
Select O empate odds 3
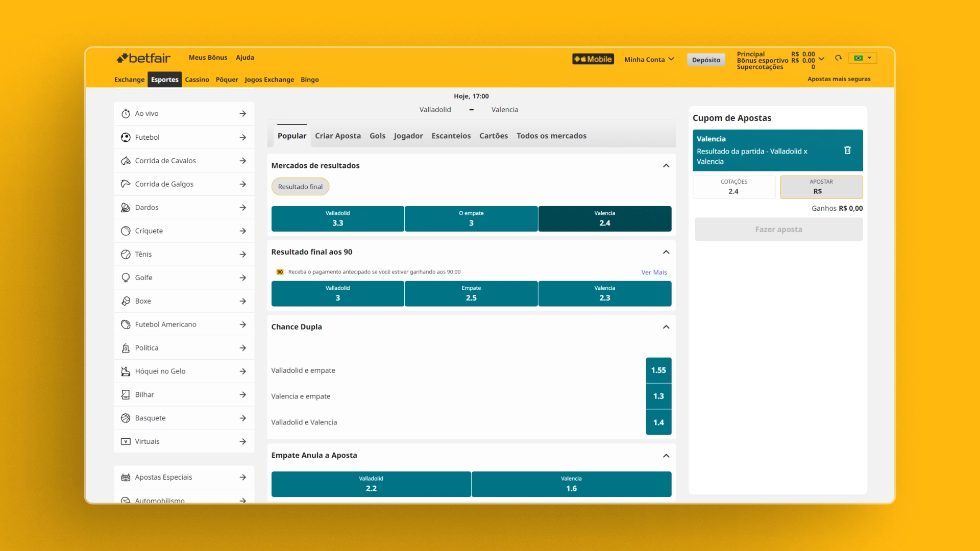tap(471, 219)
